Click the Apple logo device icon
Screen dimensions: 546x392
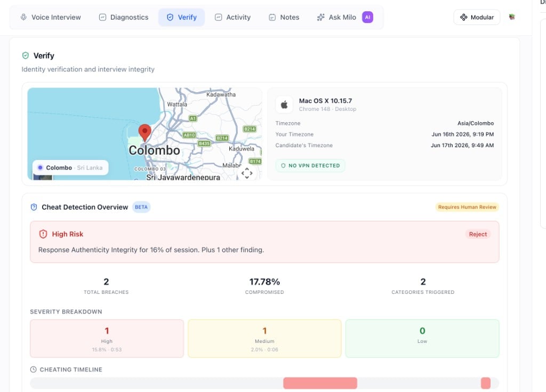(284, 105)
